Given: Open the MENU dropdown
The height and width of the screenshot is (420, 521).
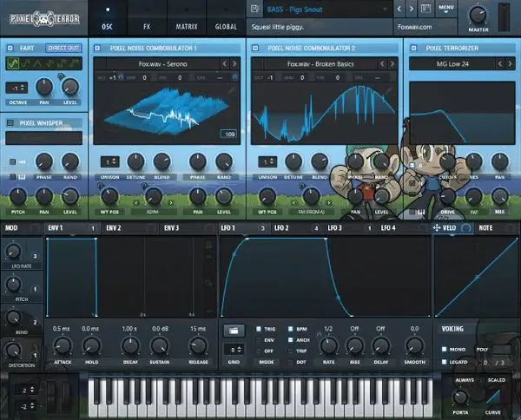Looking at the screenshot, I should (x=446, y=10).
